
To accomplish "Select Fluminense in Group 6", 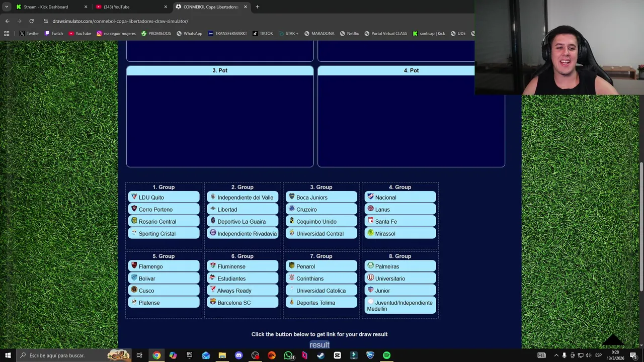I will [243, 266].
